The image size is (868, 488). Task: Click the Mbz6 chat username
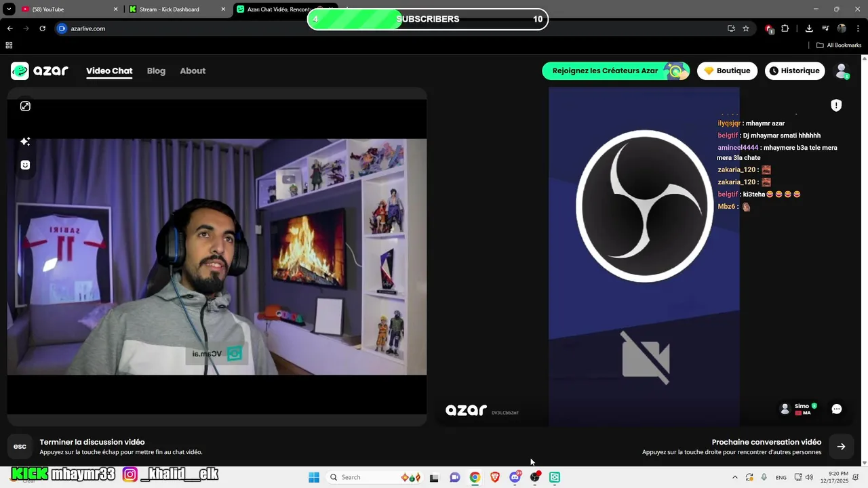click(x=726, y=207)
